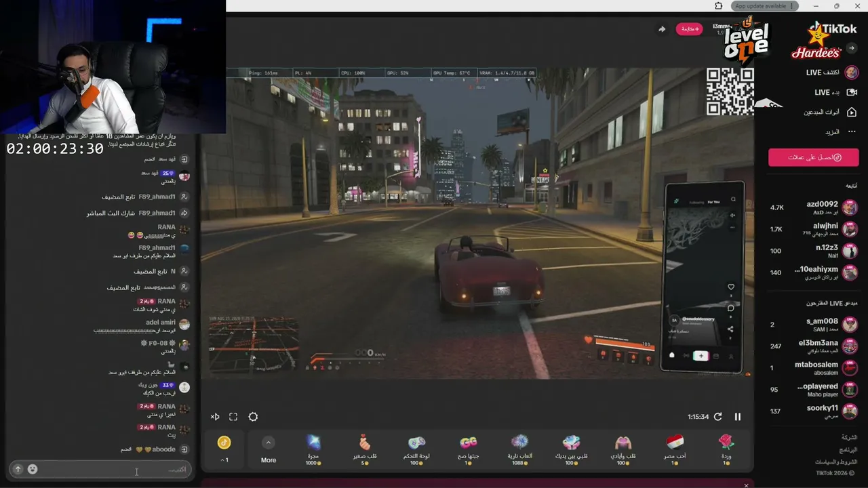Click aboode's joined message in chat
The height and width of the screenshot is (488, 868).
point(155,449)
